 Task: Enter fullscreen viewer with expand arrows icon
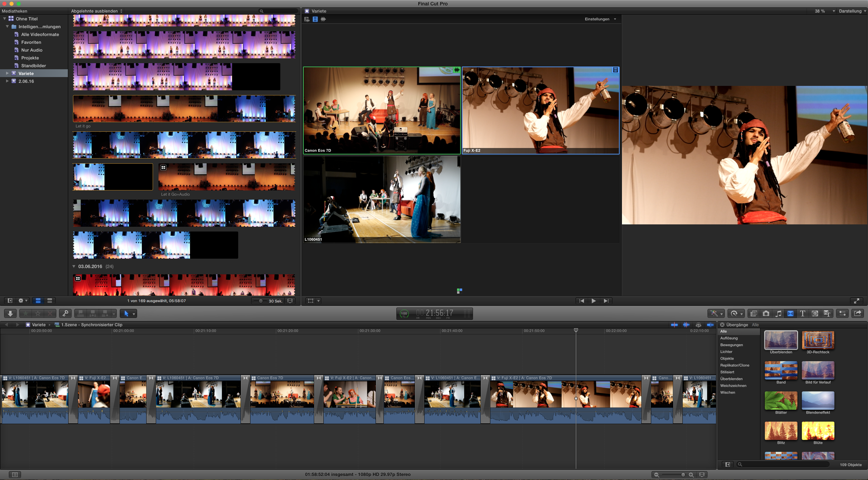(x=856, y=301)
